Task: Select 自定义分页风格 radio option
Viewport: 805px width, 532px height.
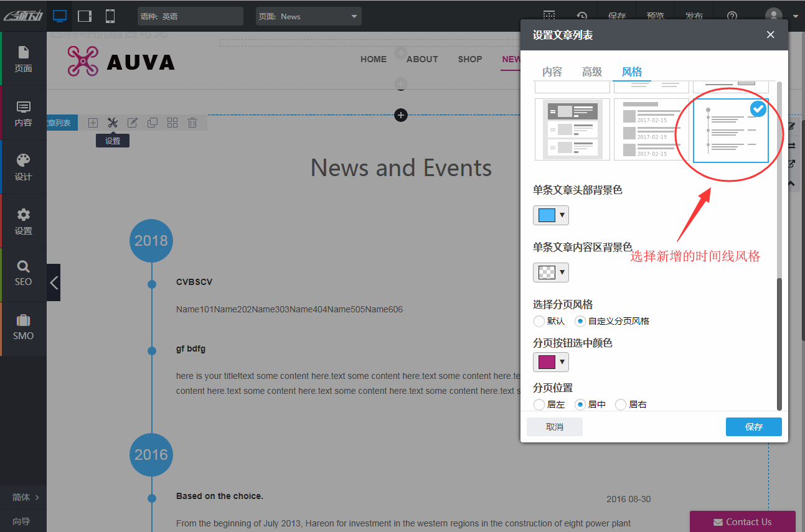Action: [x=580, y=321]
